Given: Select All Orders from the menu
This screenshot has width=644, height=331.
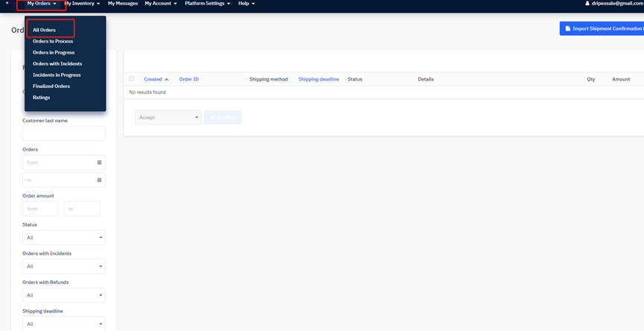Looking at the screenshot, I should 44,30.
